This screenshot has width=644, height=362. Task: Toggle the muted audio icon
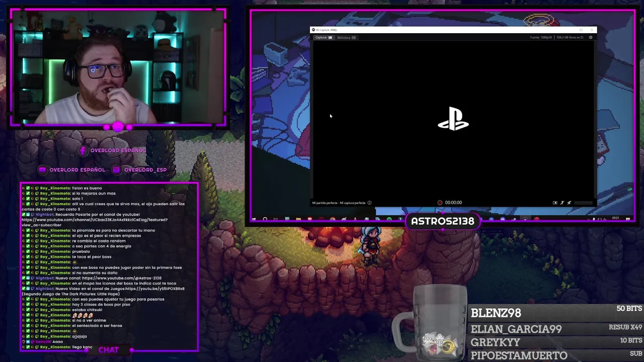569,203
